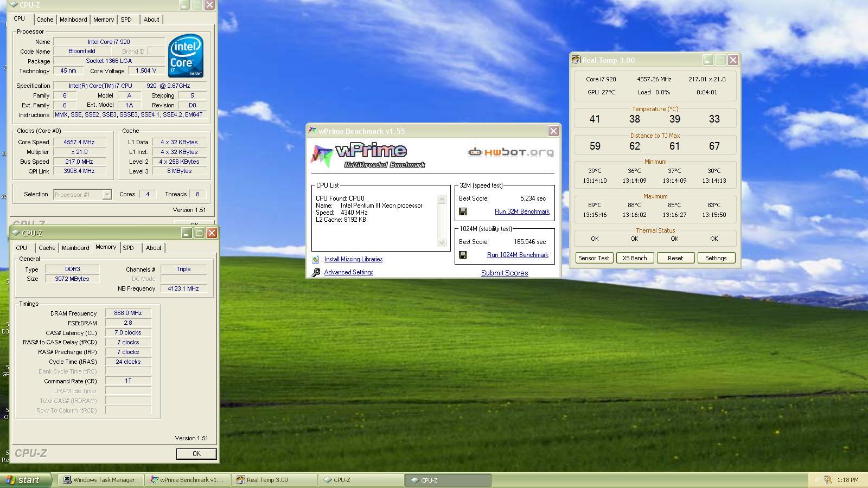This screenshot has width=868, height=488.
Task: Click Sensor Test in Real Temp
Action: pos(594,258)
